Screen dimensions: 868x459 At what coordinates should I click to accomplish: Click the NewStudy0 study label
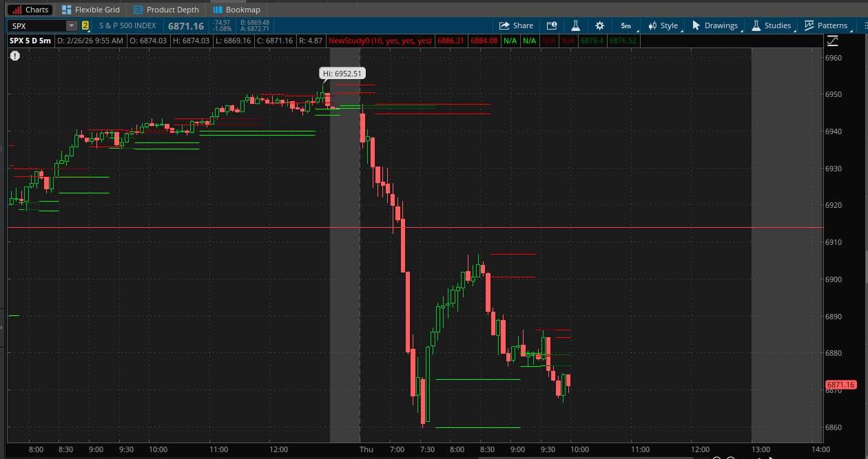coord(380,41)
